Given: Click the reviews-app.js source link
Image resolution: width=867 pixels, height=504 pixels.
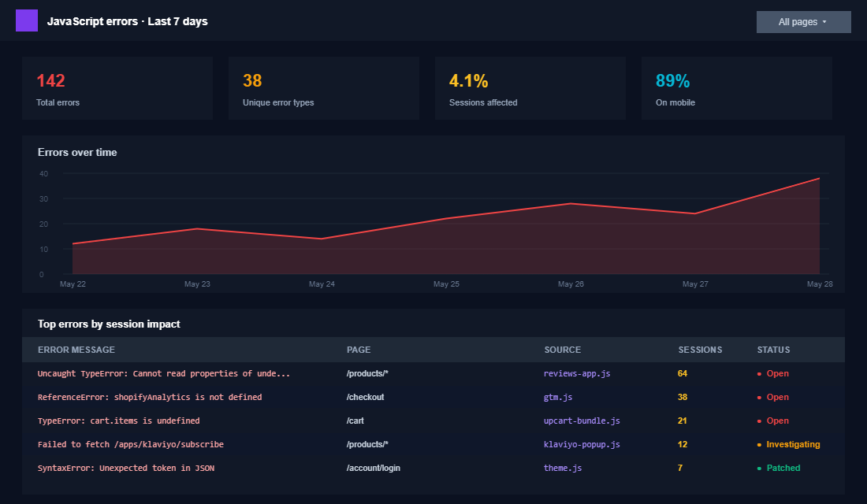Looking at the screenshot, I should click(x=577, y=373).
